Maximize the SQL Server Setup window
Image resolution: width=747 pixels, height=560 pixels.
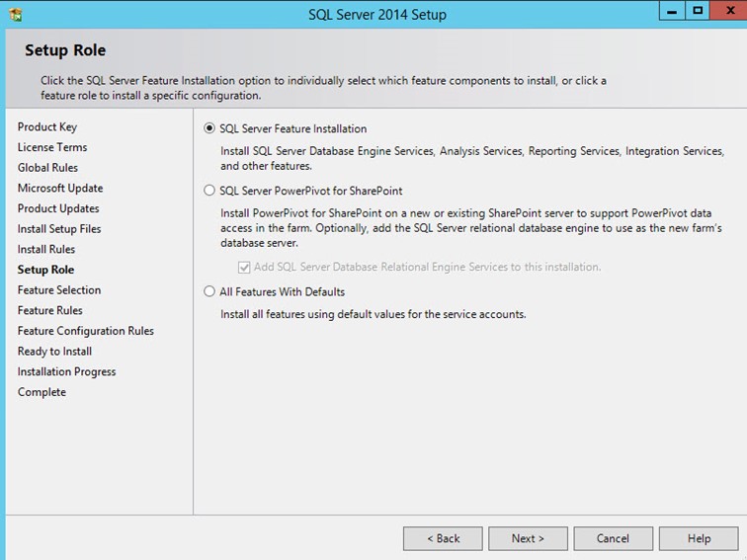pos(698,11)
